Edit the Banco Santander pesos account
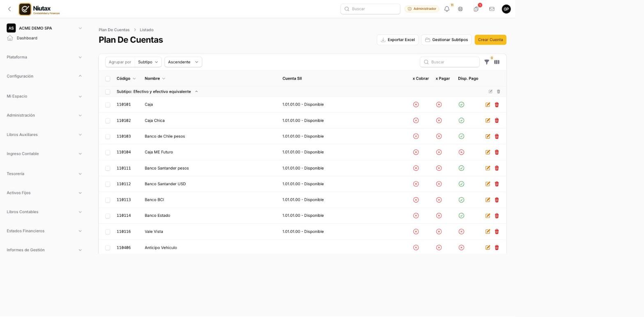 [x=488, y=168]
